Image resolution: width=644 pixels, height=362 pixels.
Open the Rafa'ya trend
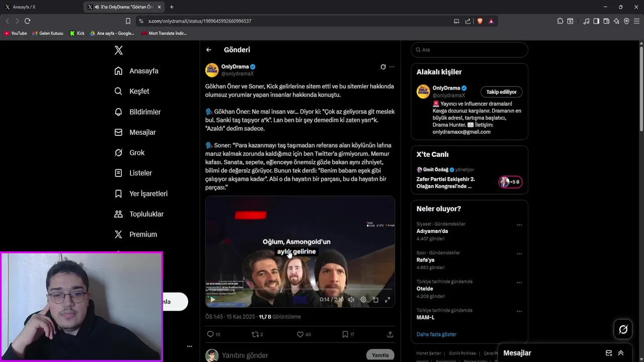[x=425, y=260]
